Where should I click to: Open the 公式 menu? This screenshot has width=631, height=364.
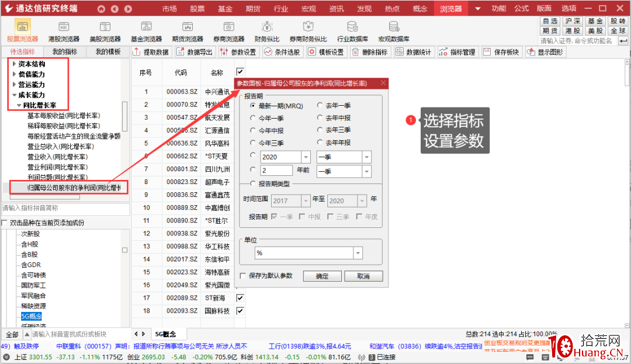(x=522, y=8)
